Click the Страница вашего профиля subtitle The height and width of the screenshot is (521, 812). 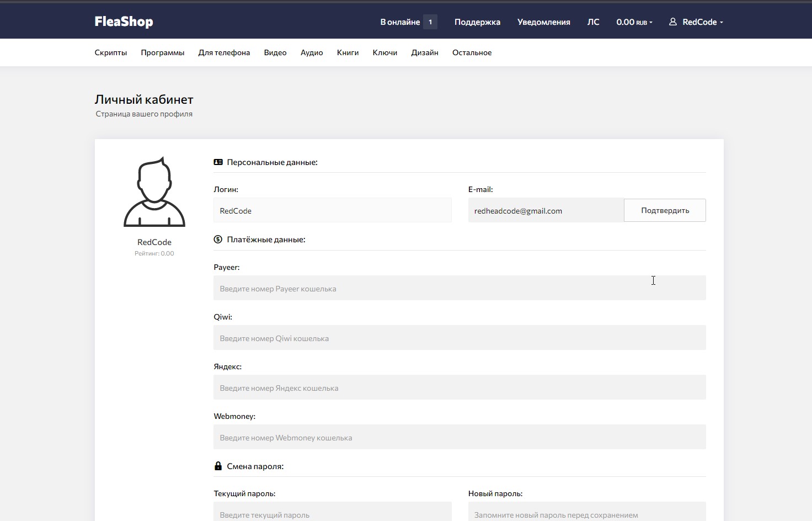coord(144,114)
